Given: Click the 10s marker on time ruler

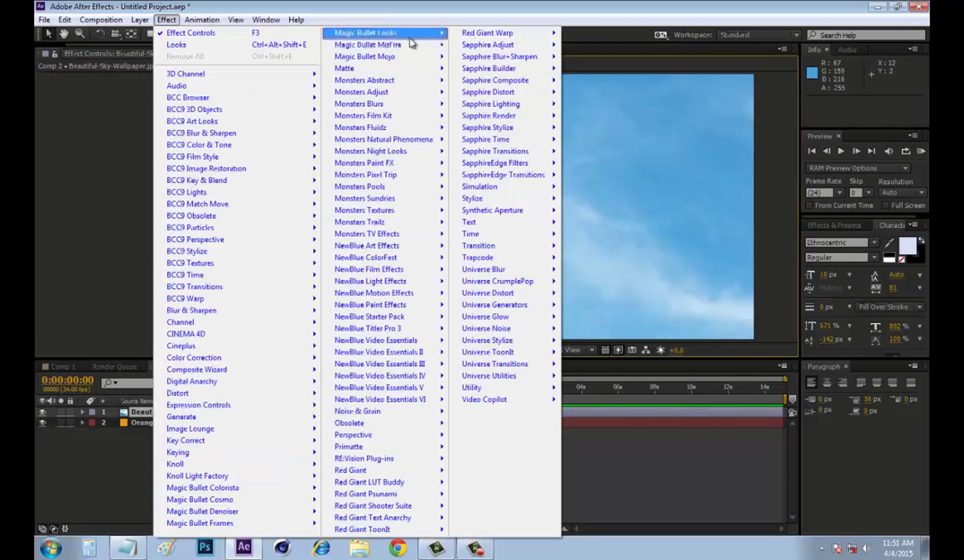Looking at the screenshot, I should click(x=691, y=387).
